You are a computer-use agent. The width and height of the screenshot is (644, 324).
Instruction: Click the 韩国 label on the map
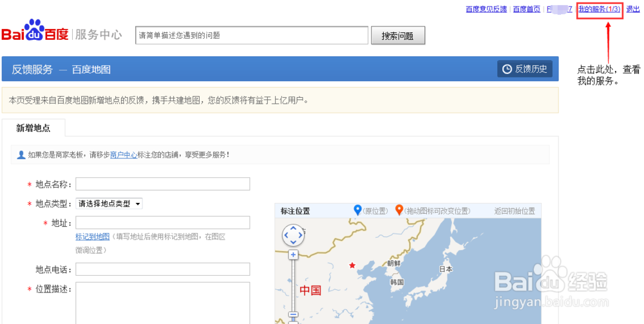click(x=397, y=282)
